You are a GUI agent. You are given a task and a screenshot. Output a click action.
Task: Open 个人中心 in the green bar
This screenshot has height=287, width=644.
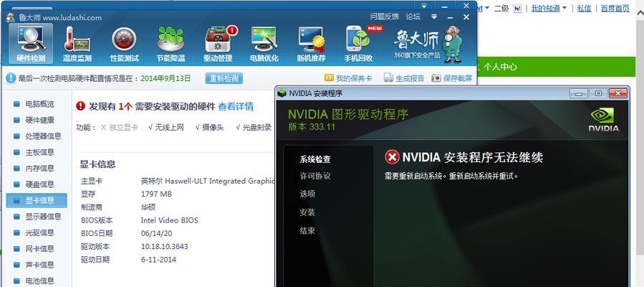pos(500,67)
